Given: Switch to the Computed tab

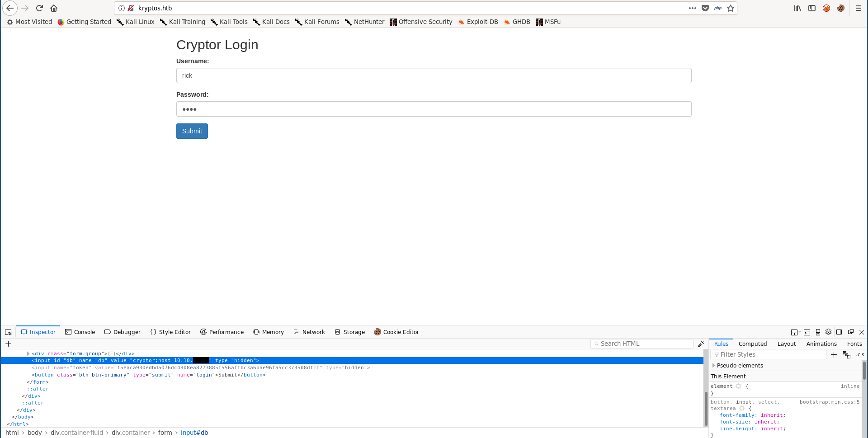Looking at the screenshot, I should 752,344.
